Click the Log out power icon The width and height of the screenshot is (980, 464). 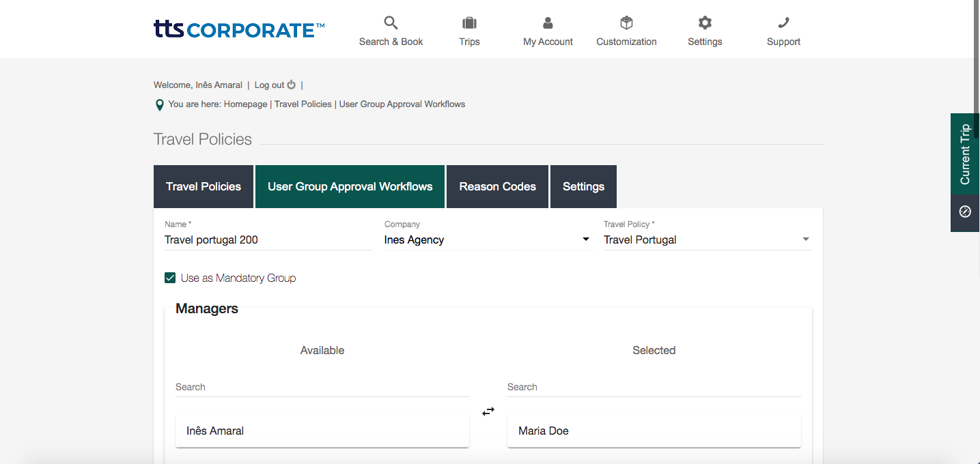click(x=292, y=85)
